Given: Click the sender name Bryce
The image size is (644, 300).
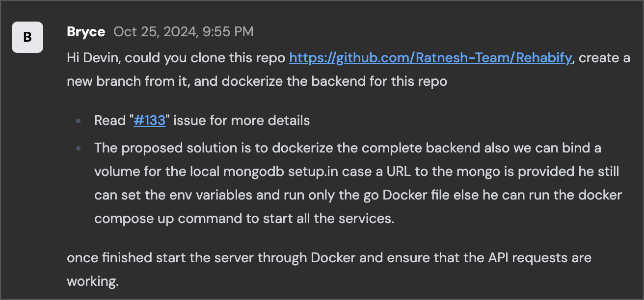Looking at the screenshot, I should tap(86, 32).
